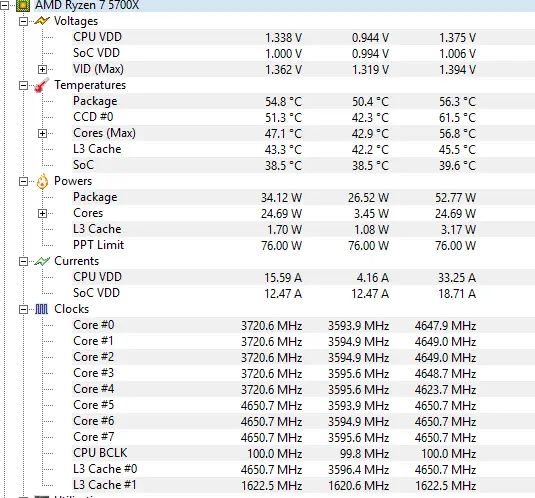535x498 pixels.
Task: Click the 3596.4 MHz L3 Cache #0 value
Action: click(359, 470)
